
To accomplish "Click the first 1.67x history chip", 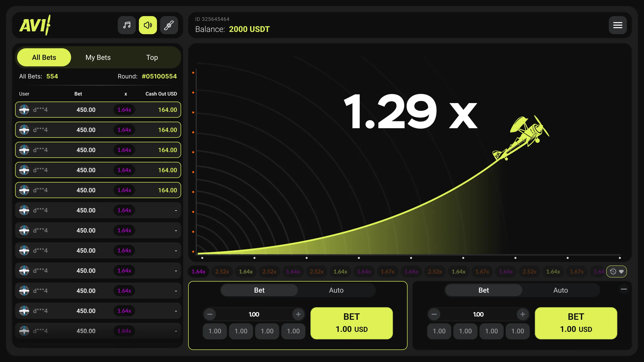I will point(388,271).
